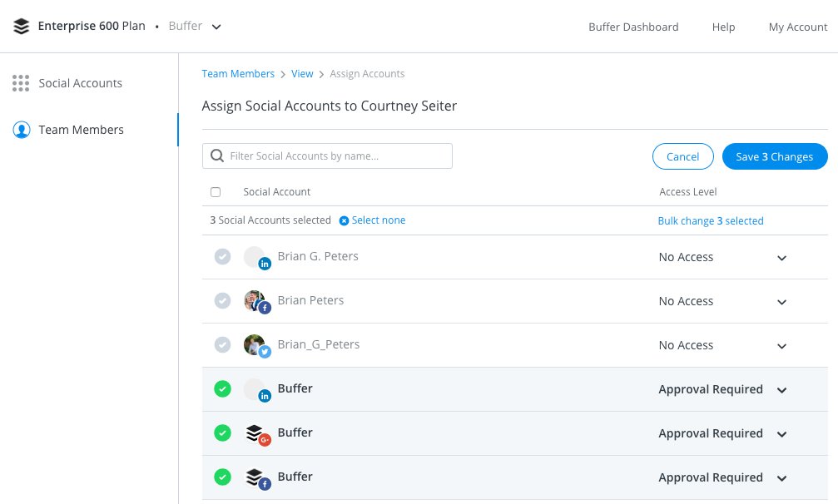The height and width of the screenshot is (504, 838).
Task: Click the Buffer stacked-layers logo icon
Action: coord(22,26)
